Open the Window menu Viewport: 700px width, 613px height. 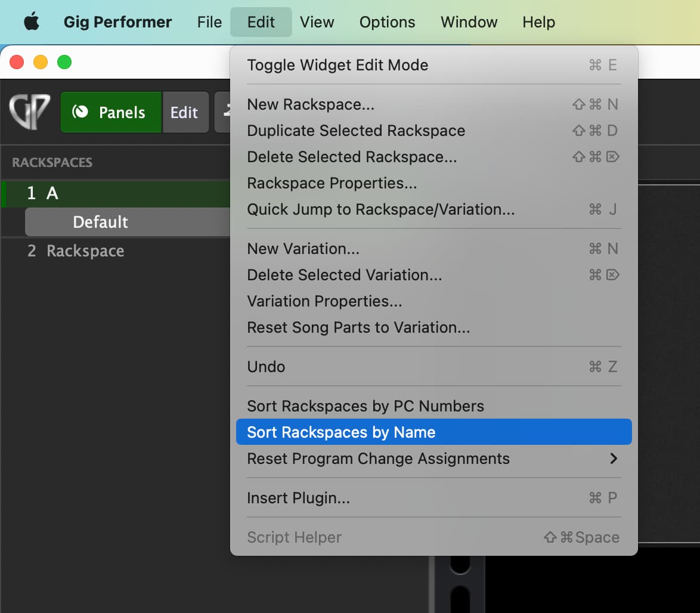(469, 22)
